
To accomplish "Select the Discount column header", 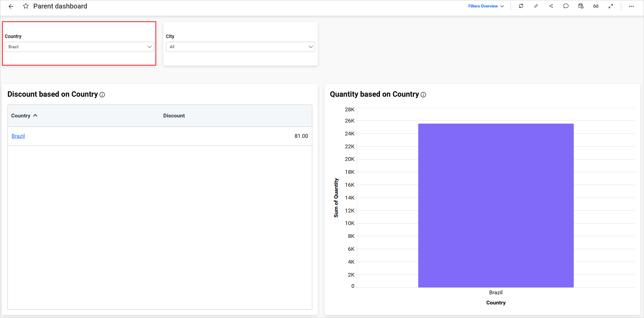I will (174, 115).
